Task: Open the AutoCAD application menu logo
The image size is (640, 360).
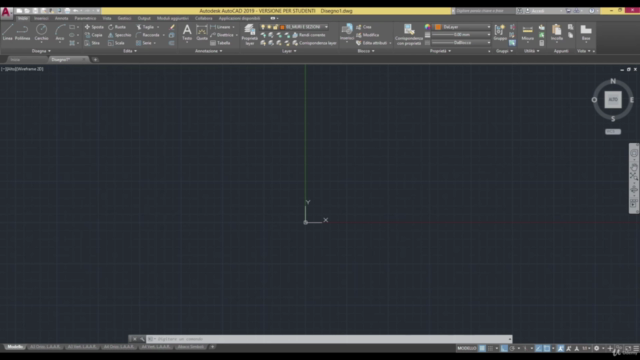Action: [x=6, y=12]
